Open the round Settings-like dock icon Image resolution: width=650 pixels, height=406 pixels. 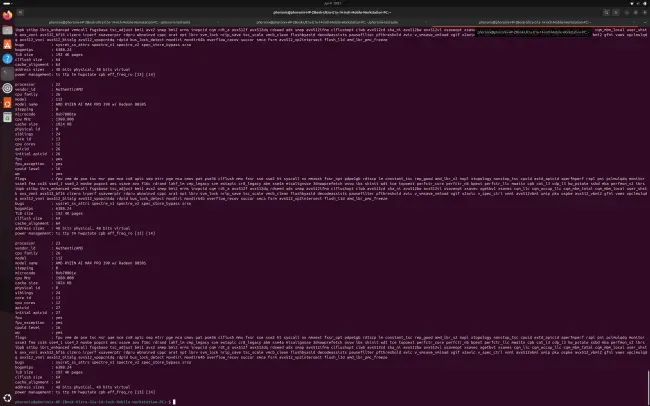coord(7,88)
